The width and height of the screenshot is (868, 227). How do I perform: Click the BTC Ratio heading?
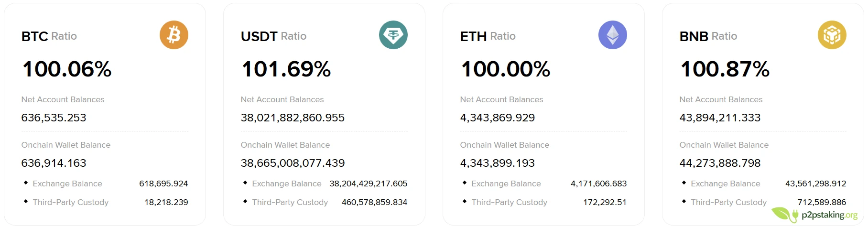pos(49,36)
